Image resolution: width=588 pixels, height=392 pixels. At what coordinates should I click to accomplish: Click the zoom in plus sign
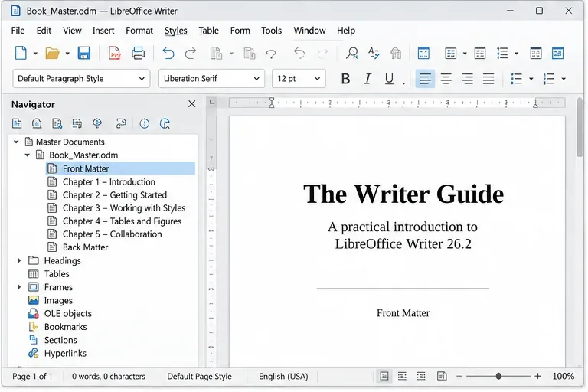537,376
